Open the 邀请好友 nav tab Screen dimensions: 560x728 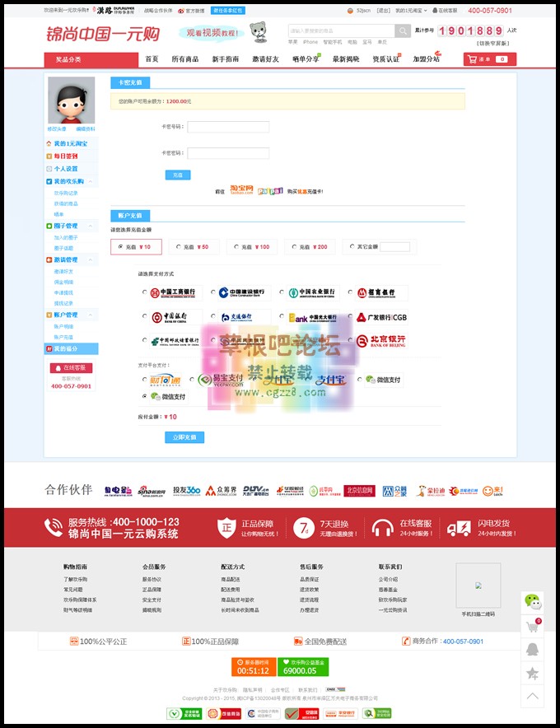[266, 59]
